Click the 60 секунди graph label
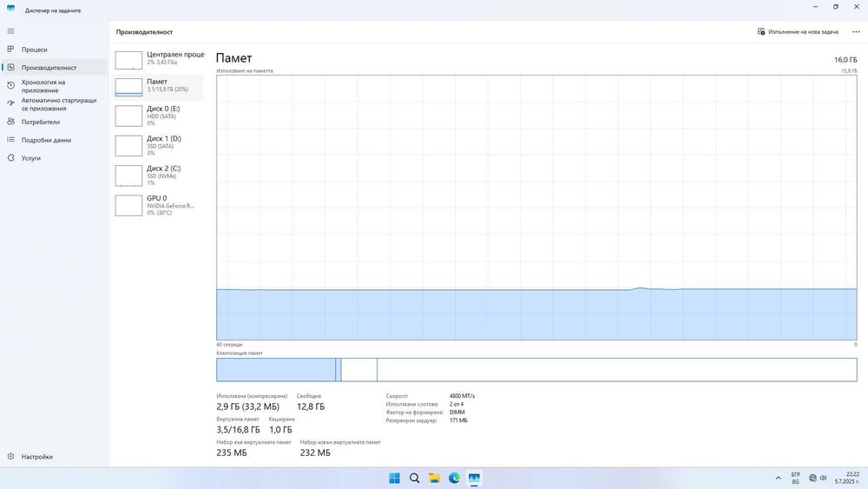Image resolution: width=868 pixels, height=489 pixels. (x=229, y=345)
